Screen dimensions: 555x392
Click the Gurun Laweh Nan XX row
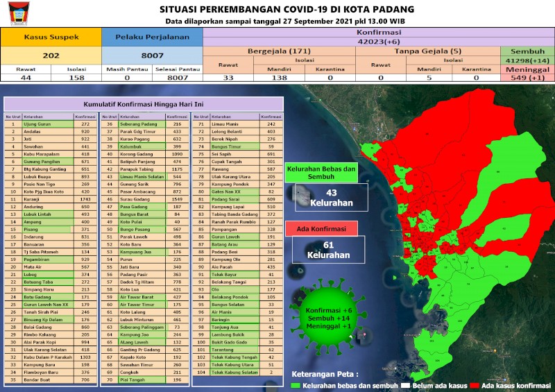click(x=51, y=305)
